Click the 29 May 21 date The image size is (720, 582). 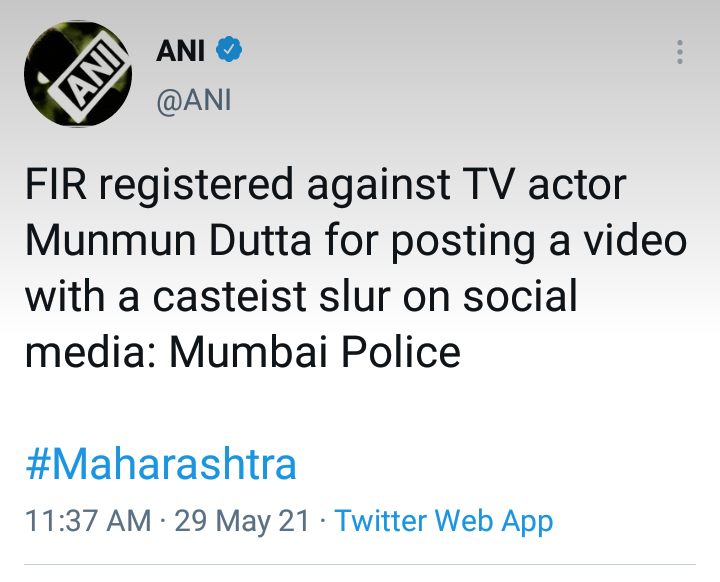click(x=241, y=521)
